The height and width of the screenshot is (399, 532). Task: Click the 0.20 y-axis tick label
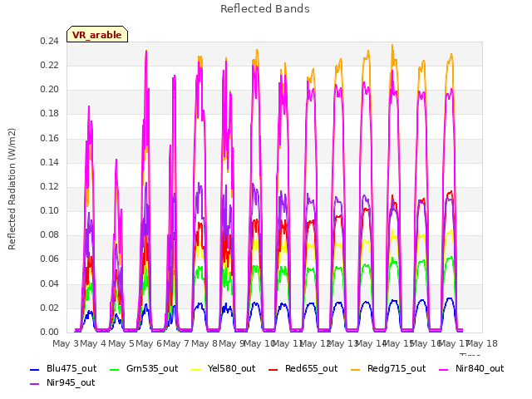click(x=50, y=90)
